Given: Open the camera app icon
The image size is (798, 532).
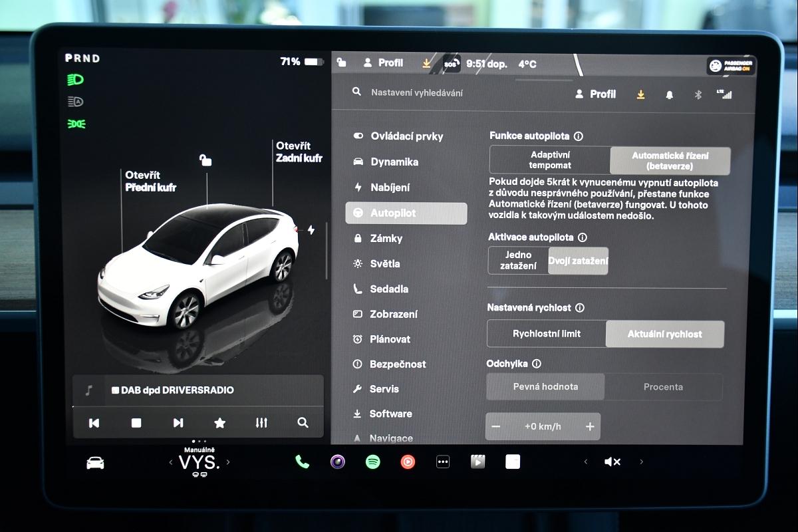Looking at the screenshot, I should [338, 462].
